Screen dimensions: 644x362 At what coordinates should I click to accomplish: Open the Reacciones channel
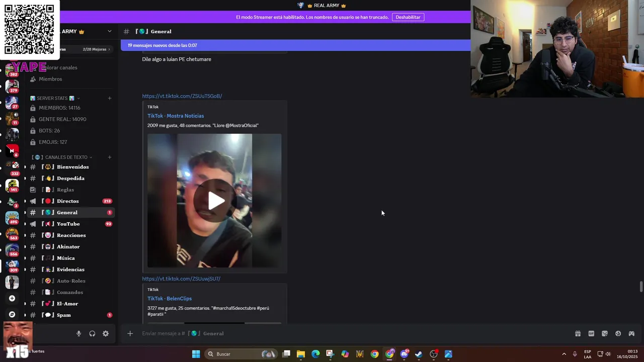[x=70, y=235]
